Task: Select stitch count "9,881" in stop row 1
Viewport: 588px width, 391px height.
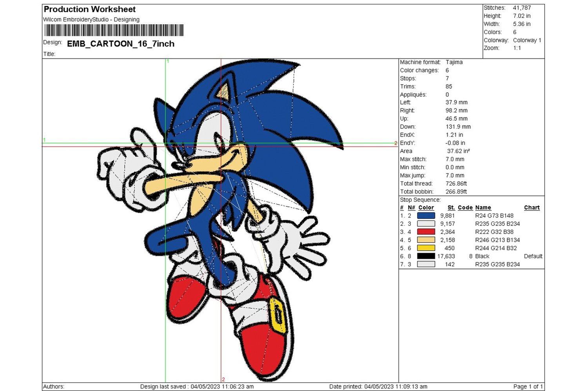Action: pyautogui.click(x=448, y=215)
